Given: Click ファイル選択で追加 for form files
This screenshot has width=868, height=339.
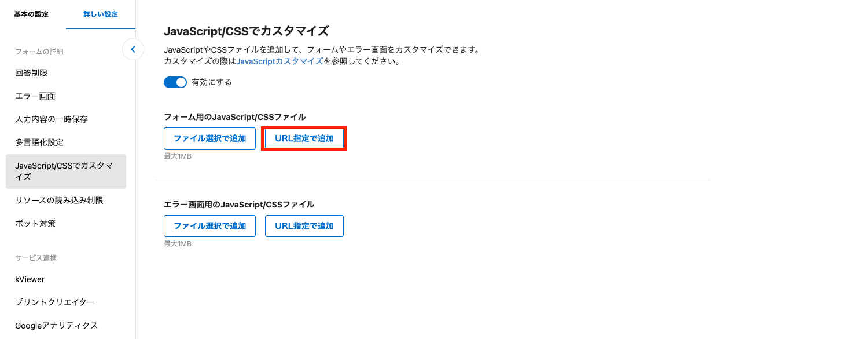Looking at the screenshot, I should point(210,138).
